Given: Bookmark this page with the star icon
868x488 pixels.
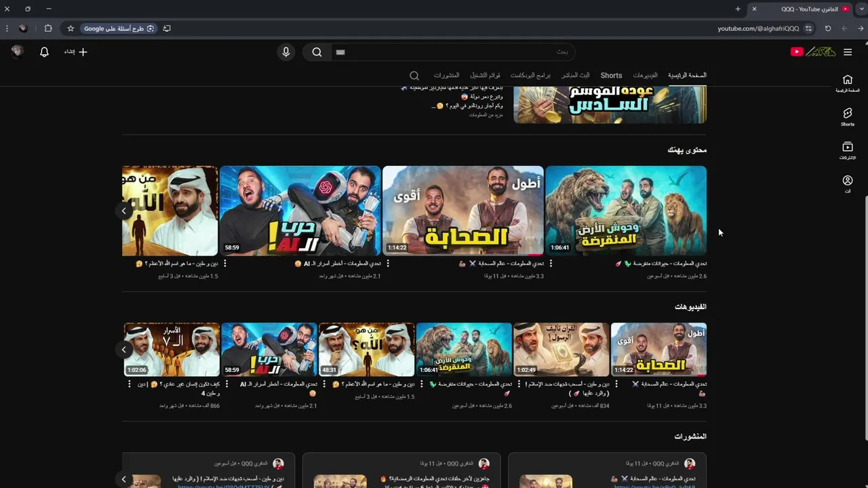Looking at the screenshot, I should (x=71, y=28).
